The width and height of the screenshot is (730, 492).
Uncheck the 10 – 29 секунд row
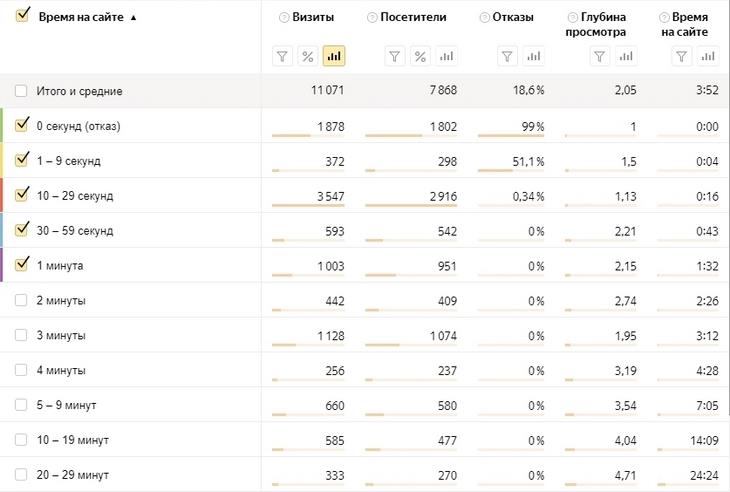pyautogui.click(x=21, y=195)
